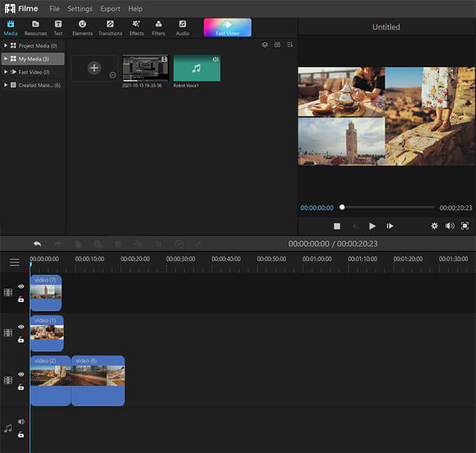Expand the Fast Video (0) folder

(6, 72)
